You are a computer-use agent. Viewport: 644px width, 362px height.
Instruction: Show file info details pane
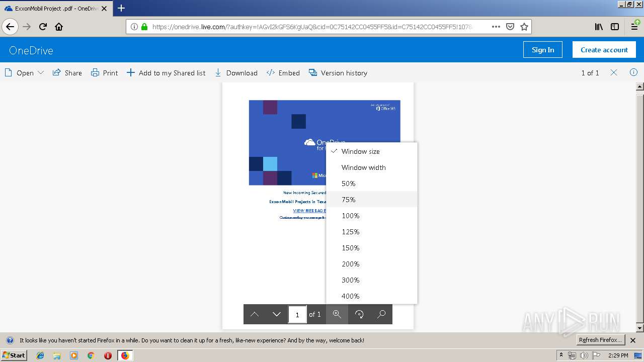pyautogui.click(x=633, y=72)
